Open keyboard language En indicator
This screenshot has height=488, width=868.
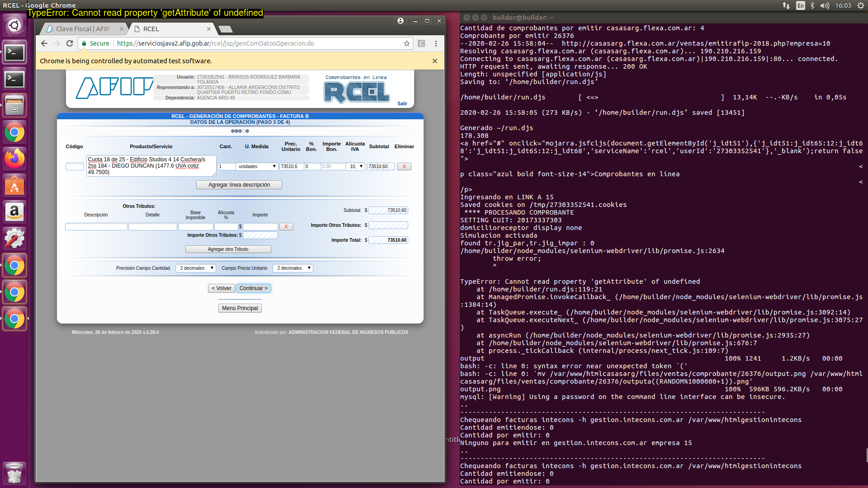click(800, 5)
